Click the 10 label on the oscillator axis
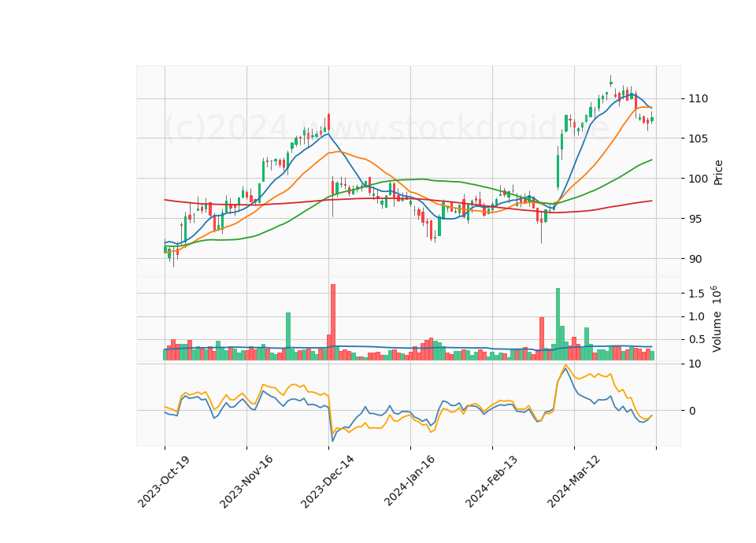 click(x=695, y=364)
